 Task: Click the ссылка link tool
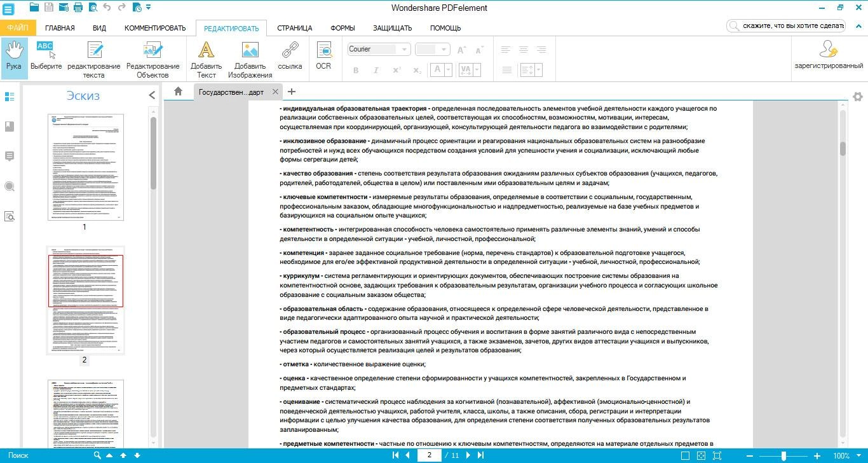(290, 56)
